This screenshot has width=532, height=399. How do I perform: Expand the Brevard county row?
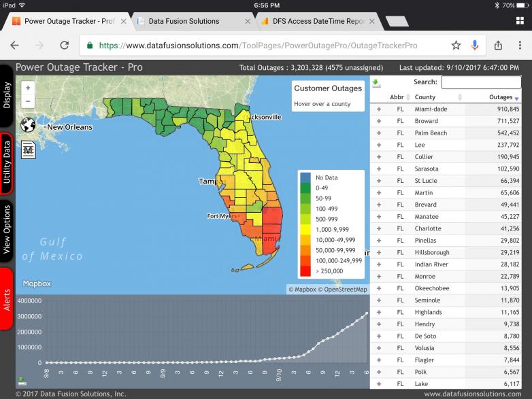coord(379,205)
